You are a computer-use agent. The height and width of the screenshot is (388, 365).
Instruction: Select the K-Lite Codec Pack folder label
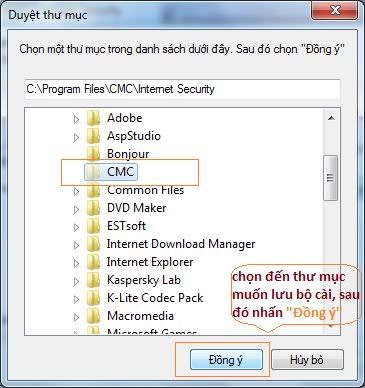[155, 298]
